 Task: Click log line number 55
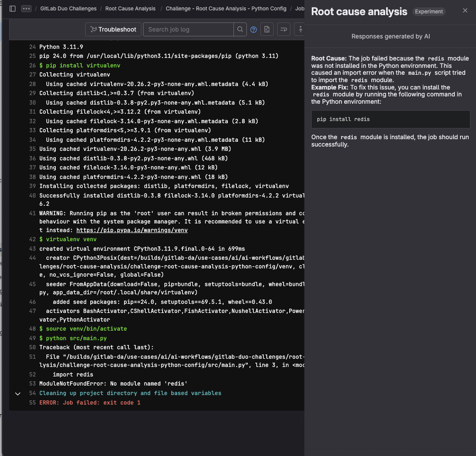click(x=32, y=402)
